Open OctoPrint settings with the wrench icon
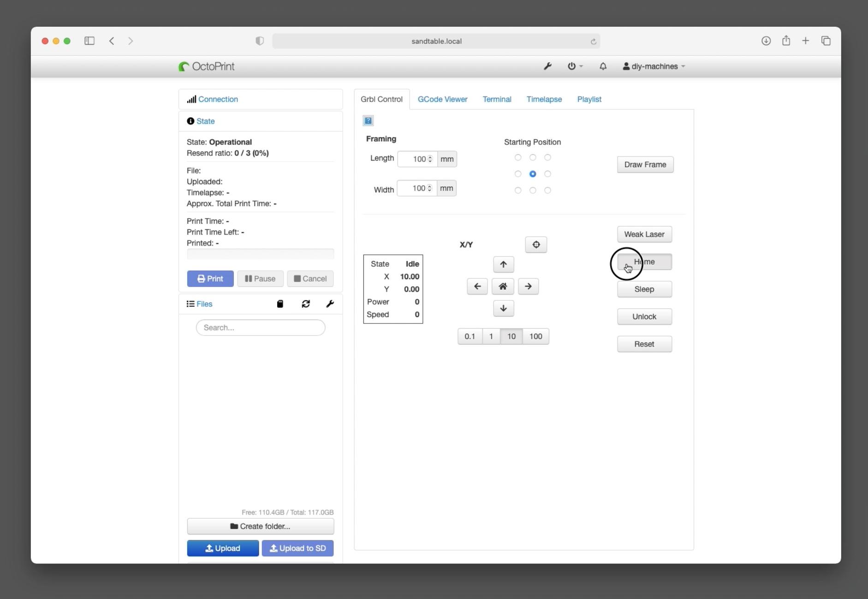 (x=547, y=66)
